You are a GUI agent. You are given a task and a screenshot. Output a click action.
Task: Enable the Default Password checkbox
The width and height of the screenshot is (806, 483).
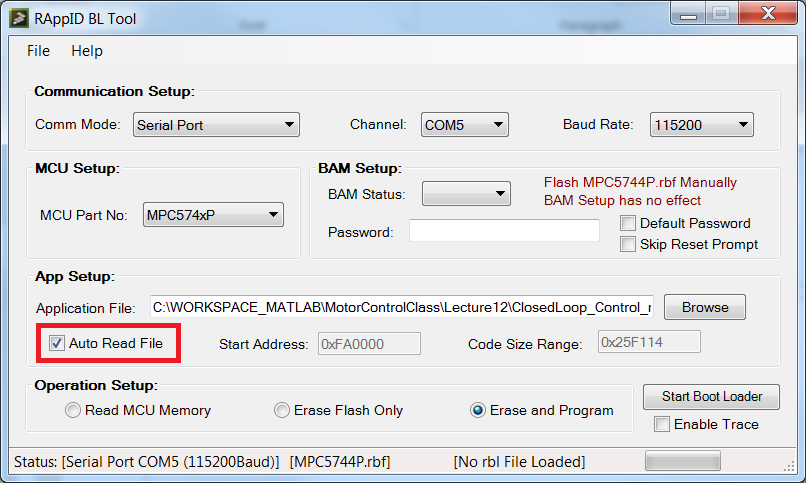point(628,223)
